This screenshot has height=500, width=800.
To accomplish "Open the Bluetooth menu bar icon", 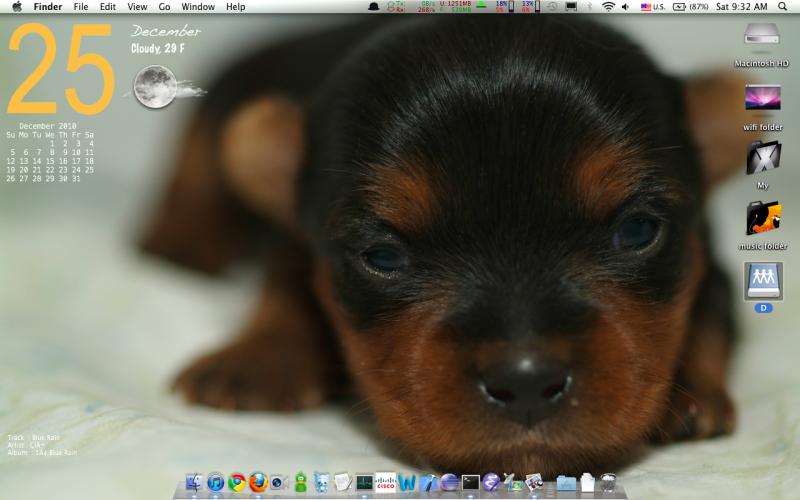I will tap(589, 7).
